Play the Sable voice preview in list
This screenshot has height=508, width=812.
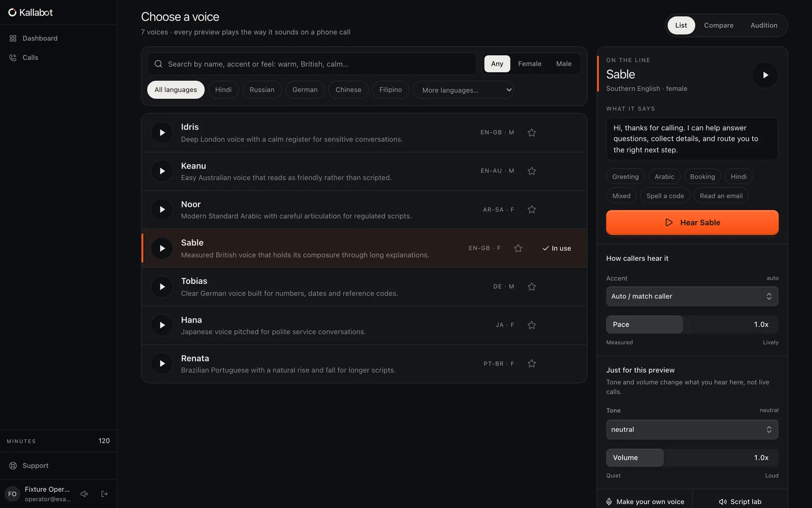[x=162, y=248]
